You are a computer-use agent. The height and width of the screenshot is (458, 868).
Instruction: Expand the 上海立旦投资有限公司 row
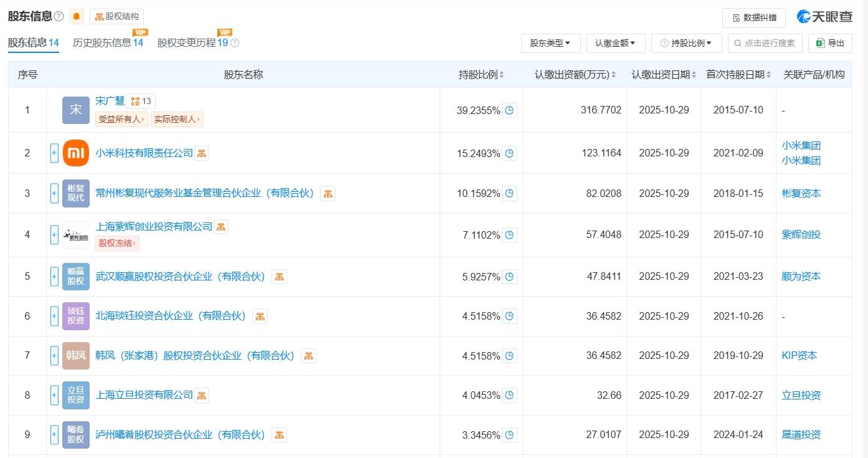click(x=54, y=396)
